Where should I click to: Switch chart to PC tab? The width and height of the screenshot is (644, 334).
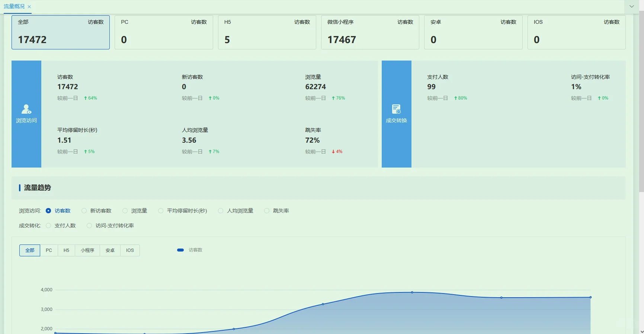click(49, 250)
